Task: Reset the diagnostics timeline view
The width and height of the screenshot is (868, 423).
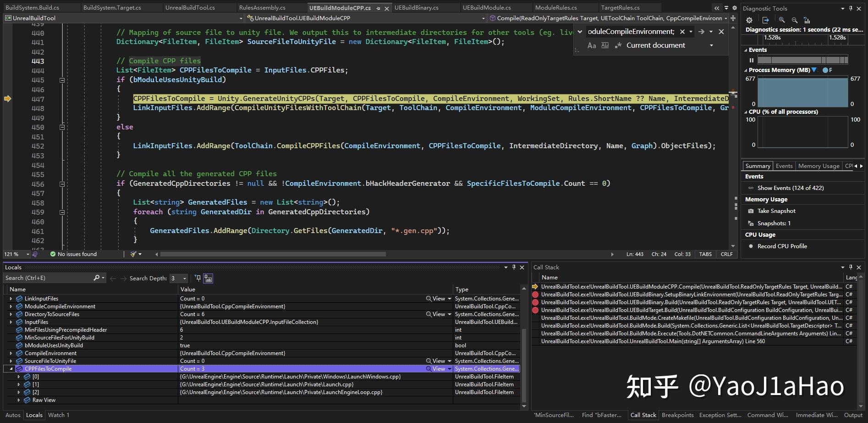Action: [x=807, y=20]
